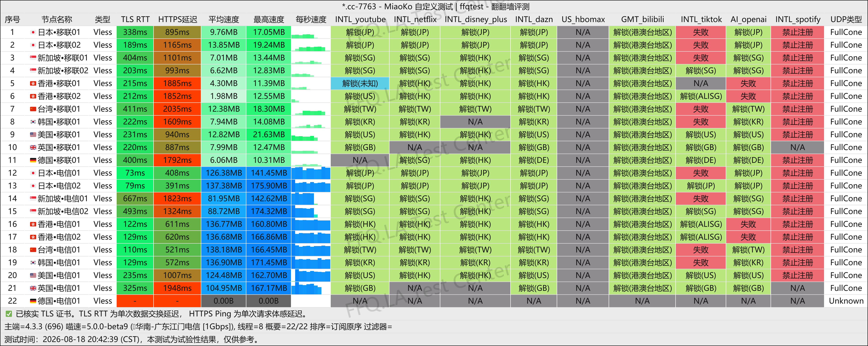868x346 pixels.
Task: Click the 1.98MB average speed cell
Action: (x=224, y=96)
